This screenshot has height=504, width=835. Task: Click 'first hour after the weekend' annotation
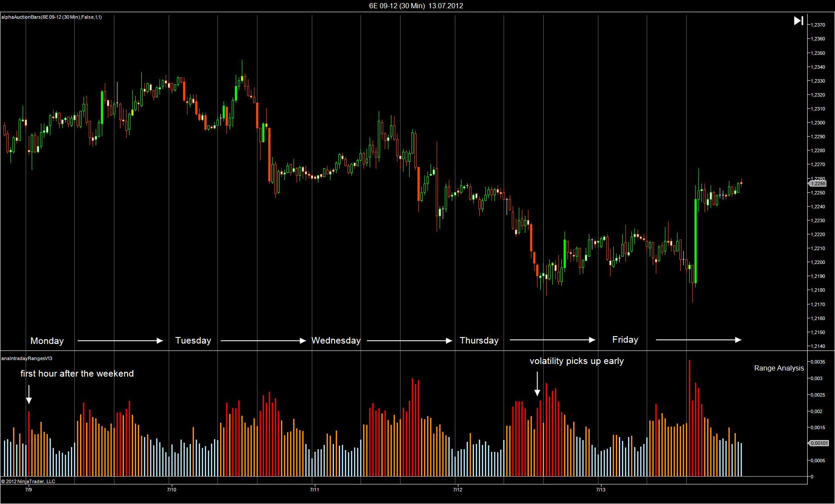(77, 374)
